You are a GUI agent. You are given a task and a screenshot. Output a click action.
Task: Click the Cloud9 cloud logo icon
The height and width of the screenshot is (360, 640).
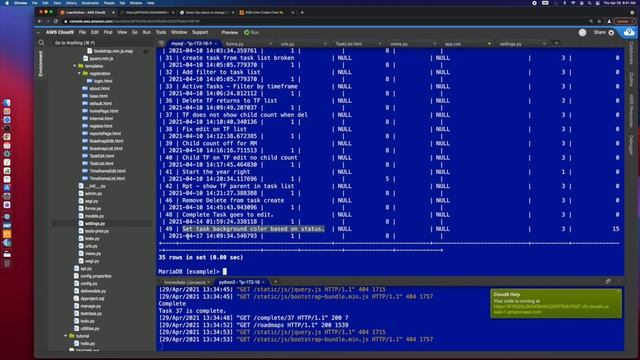[629, 32]
